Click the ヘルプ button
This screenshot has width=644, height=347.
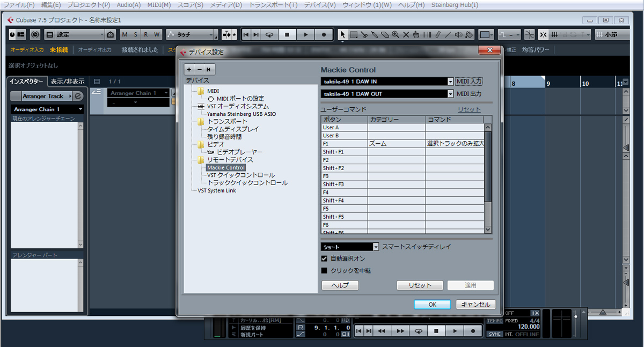[340, 285]
